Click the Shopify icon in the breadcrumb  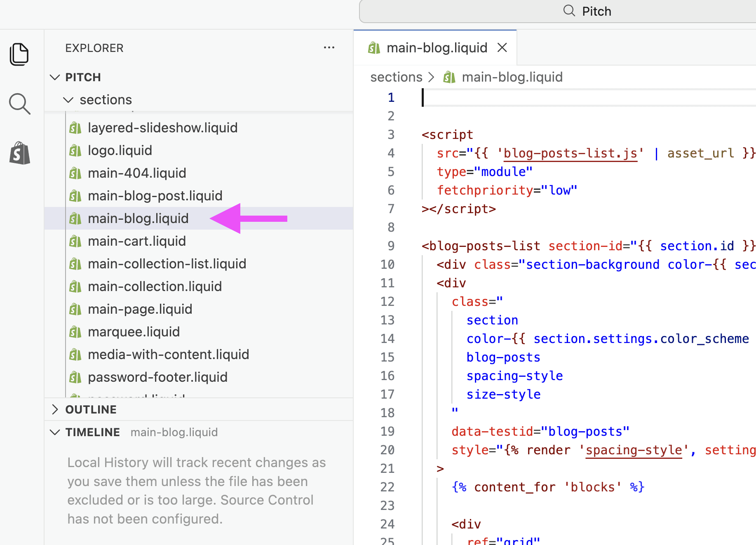click(x=449, y=77)
